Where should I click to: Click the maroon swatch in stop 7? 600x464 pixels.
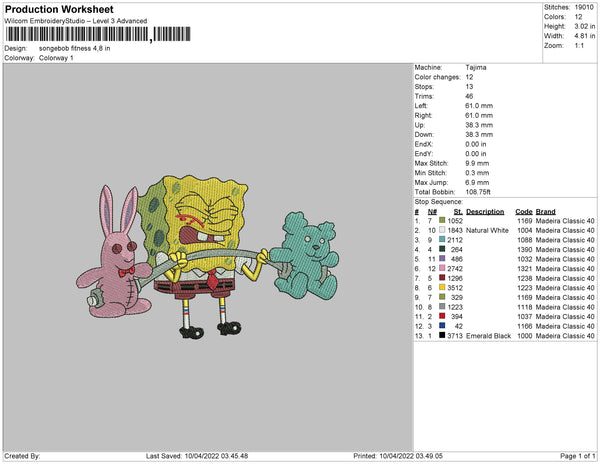tap(442, 278)
